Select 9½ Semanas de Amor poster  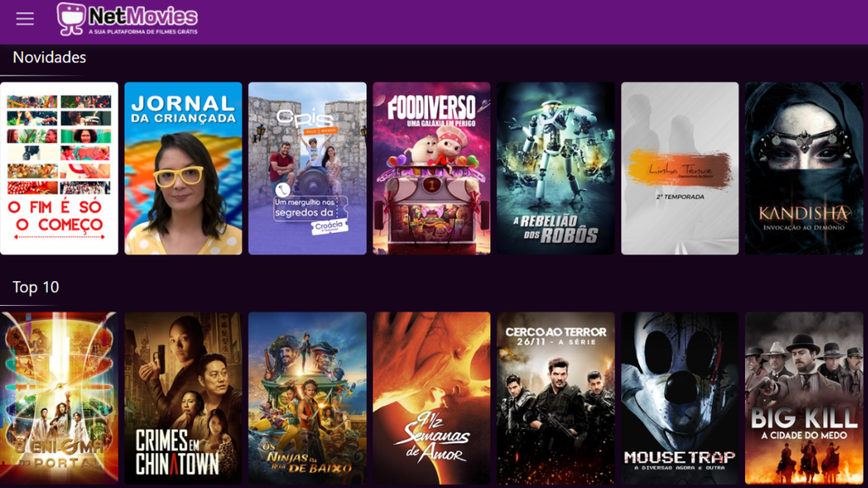431,398
